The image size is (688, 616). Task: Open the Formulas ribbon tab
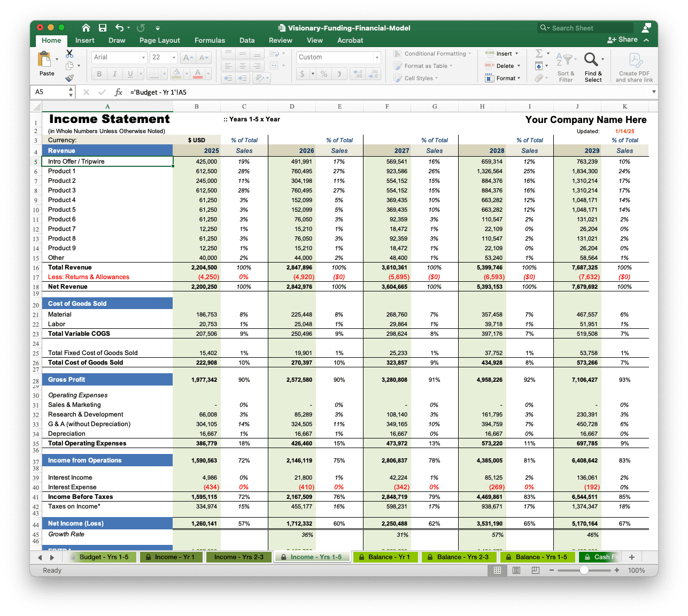210,40
